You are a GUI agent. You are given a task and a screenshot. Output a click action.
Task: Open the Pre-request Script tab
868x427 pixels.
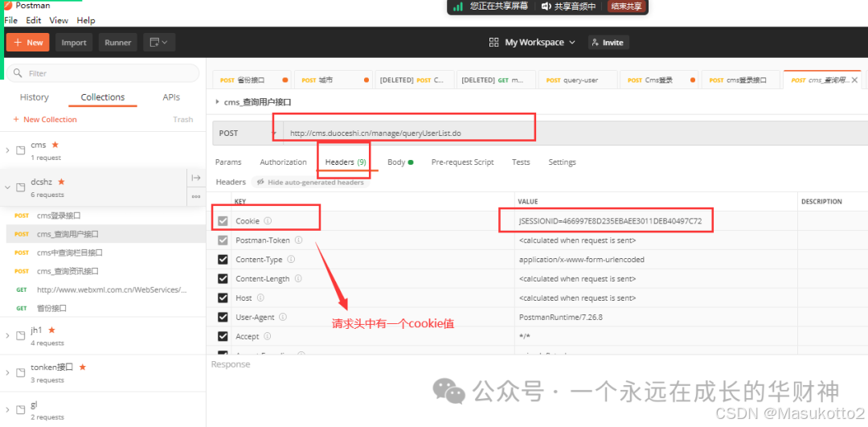pyautogui.click(x=462, y=162)
